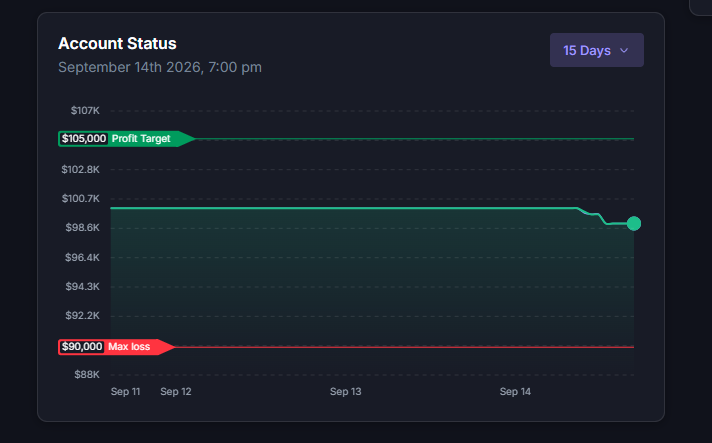The height and width of the screenshot is (443, 712).
Task: Select the Sep 13 date axis label
Action: (346, 391)
